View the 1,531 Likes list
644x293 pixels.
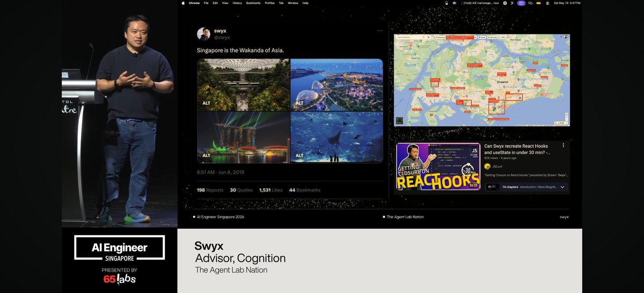pyautogui.click(x=272, y=190)
